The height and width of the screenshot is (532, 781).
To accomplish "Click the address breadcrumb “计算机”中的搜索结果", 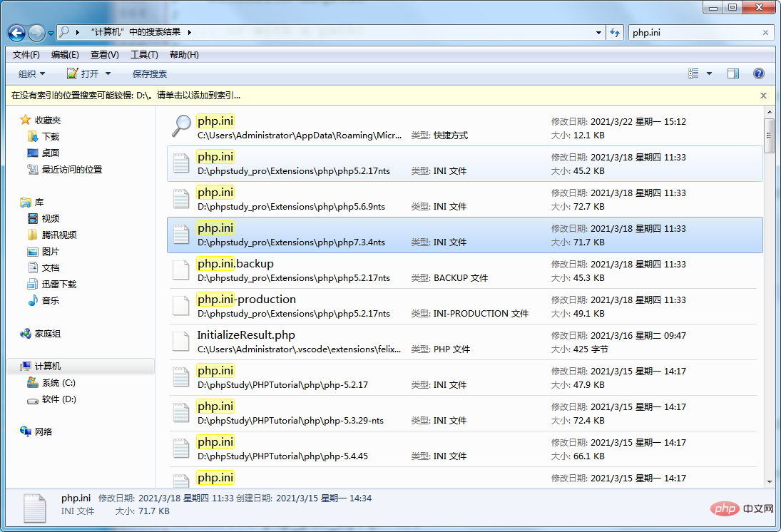I will tap(136, 32).
